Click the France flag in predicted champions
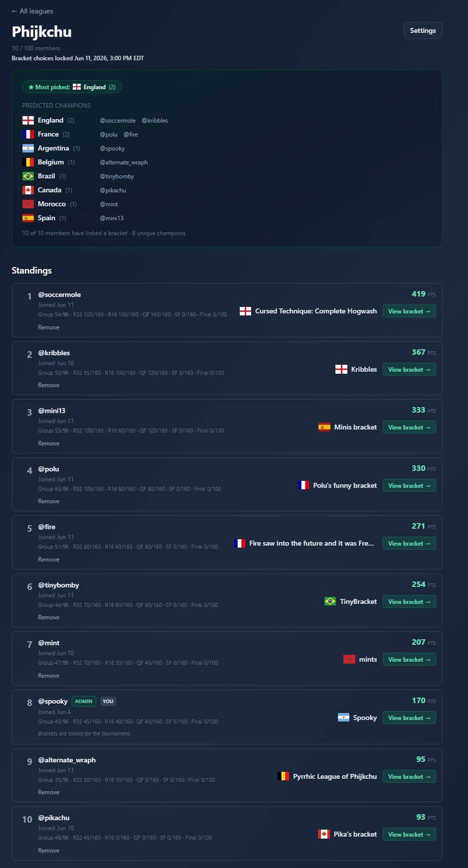 click(x=28, y=135)
